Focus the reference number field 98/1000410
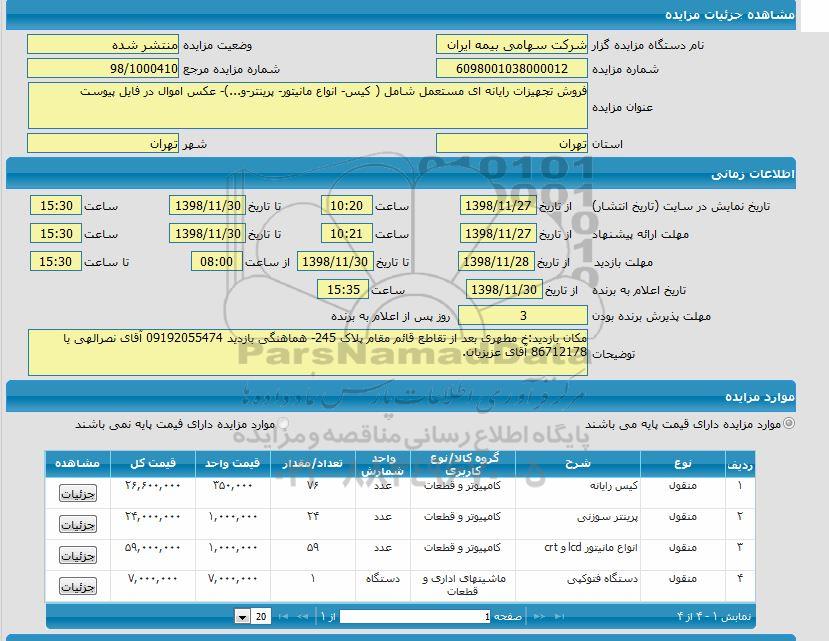This screenshot has height=641, width=829. [103, 69]
